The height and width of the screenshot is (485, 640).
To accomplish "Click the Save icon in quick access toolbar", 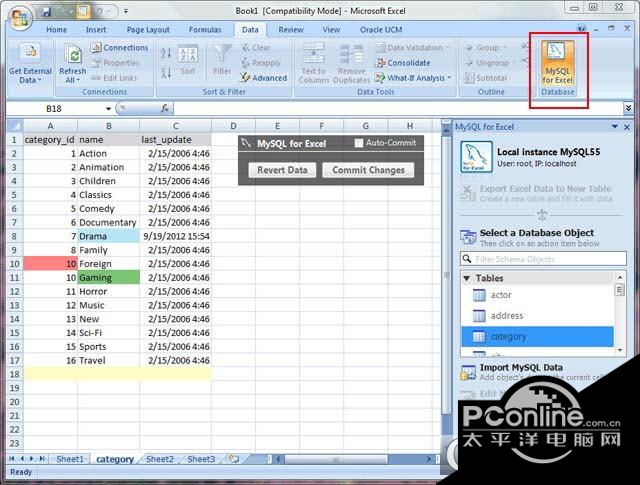I will [x=46, y=11].
